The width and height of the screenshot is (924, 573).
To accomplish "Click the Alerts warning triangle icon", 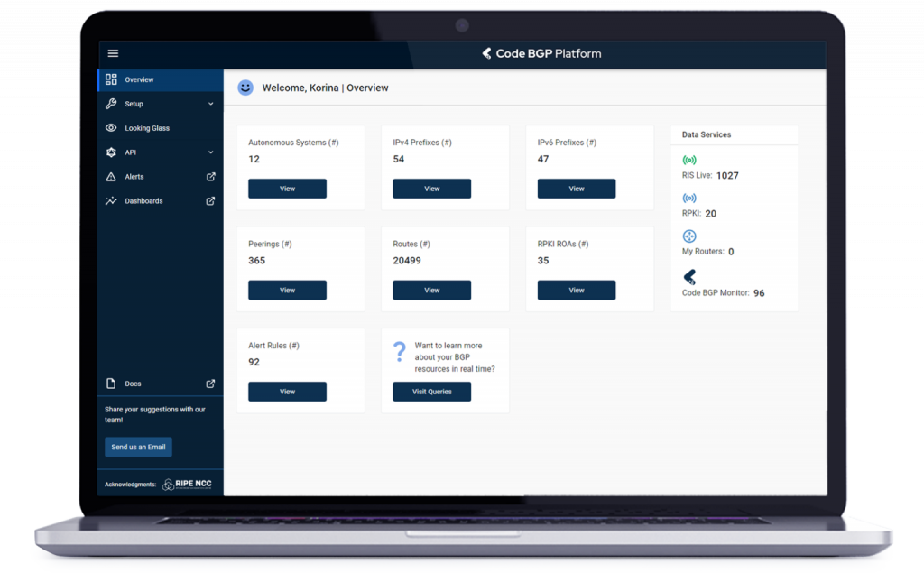I will coord(111,177).
